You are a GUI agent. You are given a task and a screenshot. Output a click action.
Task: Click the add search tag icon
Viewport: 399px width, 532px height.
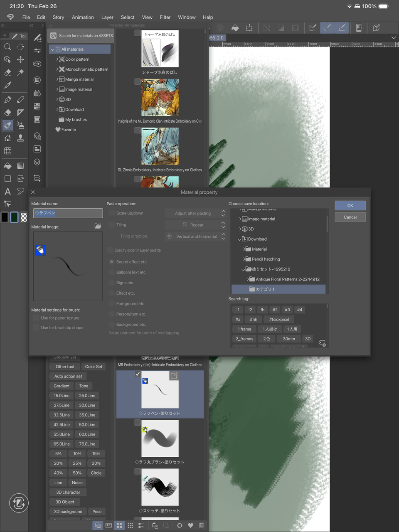tap(322, 343)
